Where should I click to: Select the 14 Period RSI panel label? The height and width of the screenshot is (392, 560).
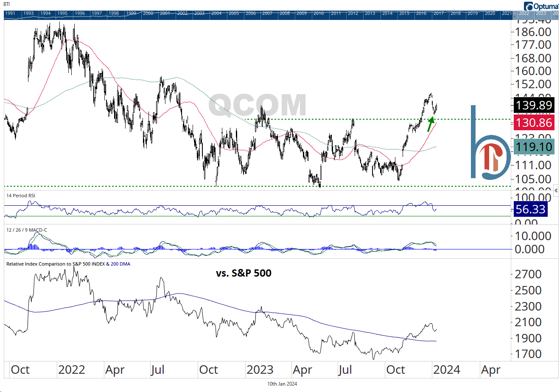20,196
